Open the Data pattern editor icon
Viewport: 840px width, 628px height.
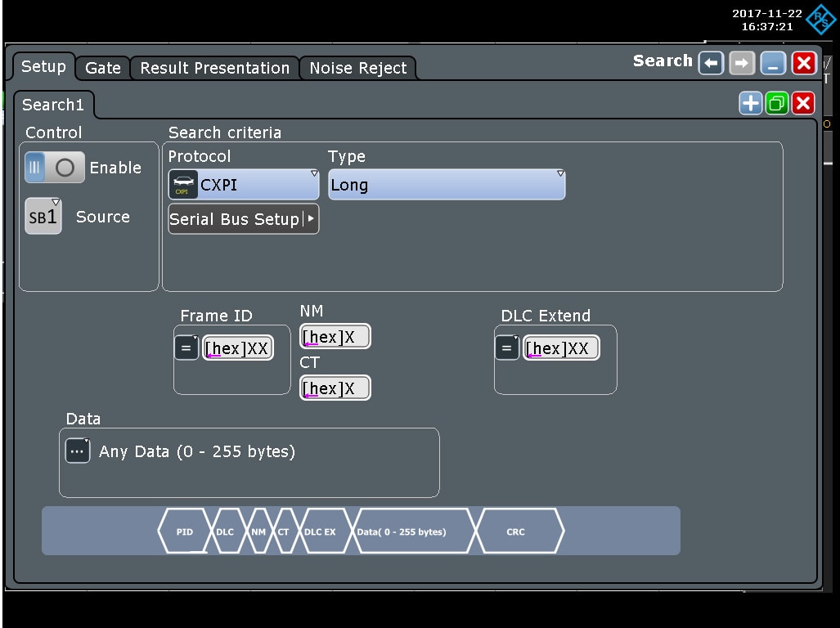[77, 450]
